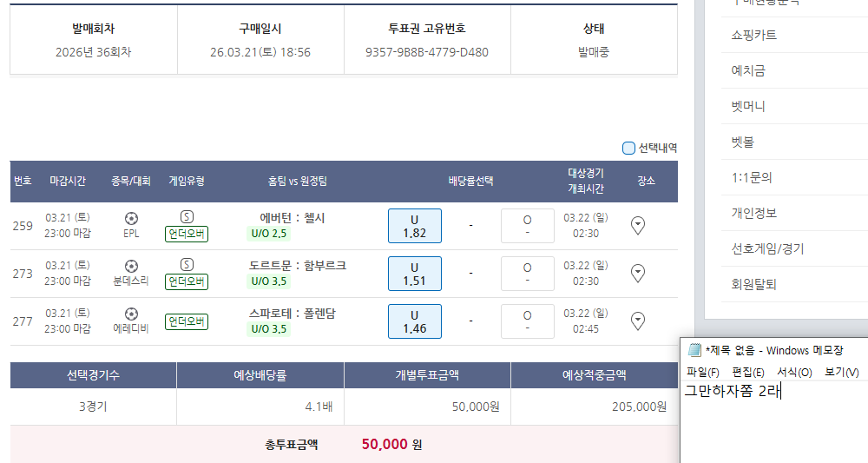Screen dimensions: 868x463
Task: Click soccer ball icon for Sparta match
Action: pos(131,314)
